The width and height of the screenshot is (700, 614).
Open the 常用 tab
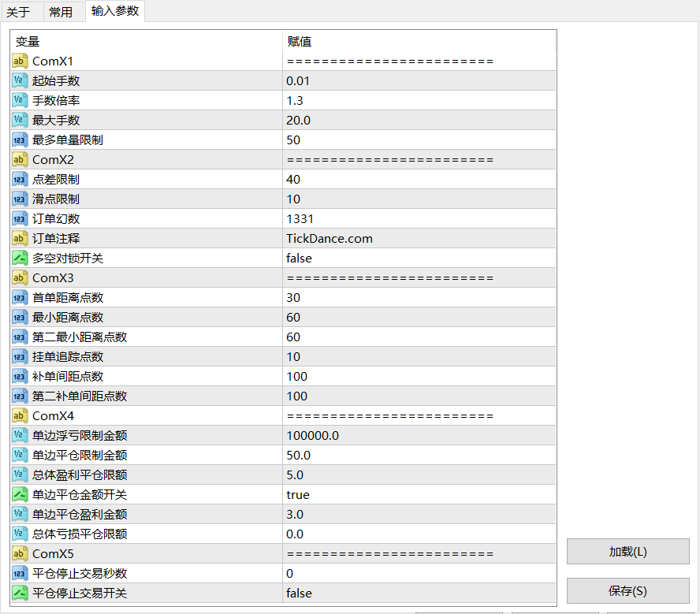pos(61,12)
